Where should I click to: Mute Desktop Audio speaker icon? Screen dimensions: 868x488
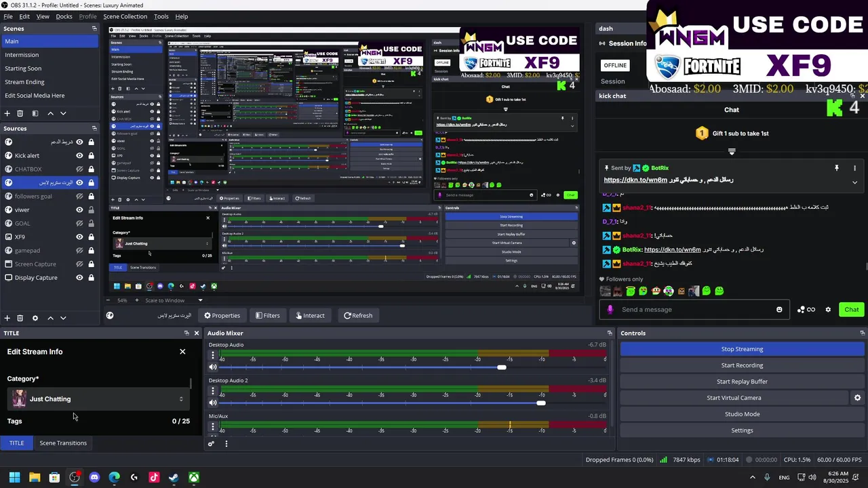click(x=213, y=367)
